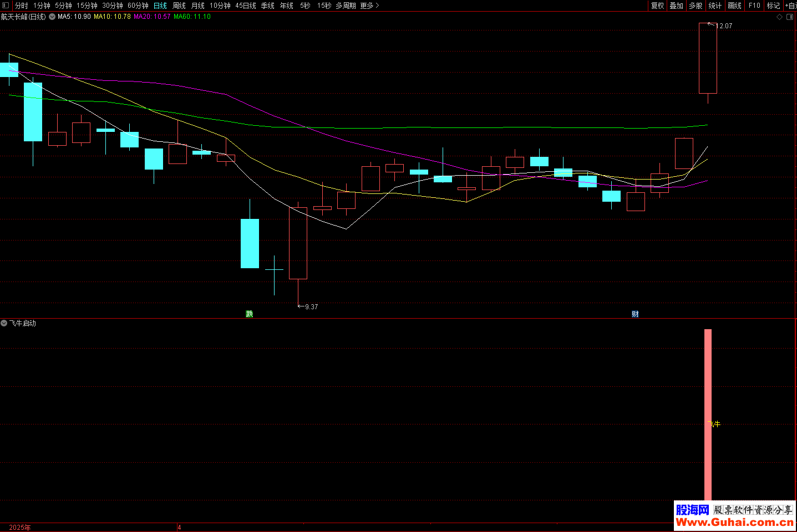
Task: Click the 航天长峰(日线) stock title
Action: coord(23,17)
